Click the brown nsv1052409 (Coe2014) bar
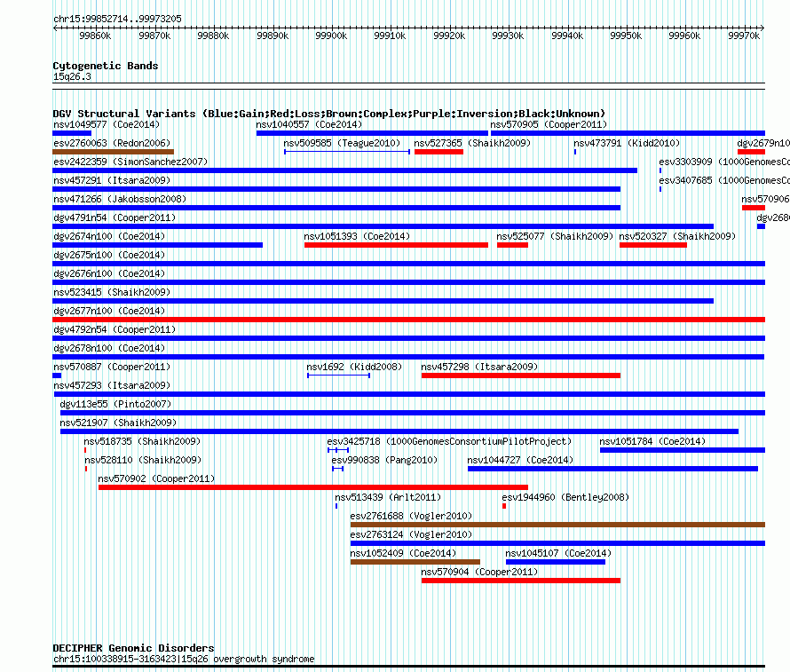Image resolution: width=790 pixels, height=672 pixels. (415, 562)
